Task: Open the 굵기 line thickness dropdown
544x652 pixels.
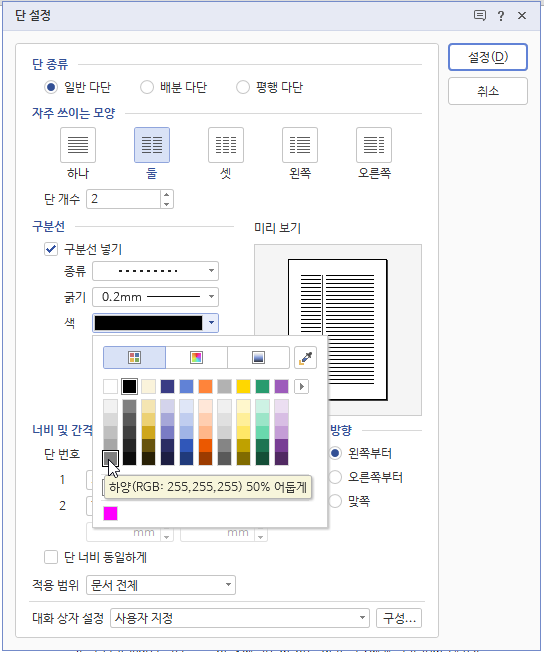Action: (156, 297)
